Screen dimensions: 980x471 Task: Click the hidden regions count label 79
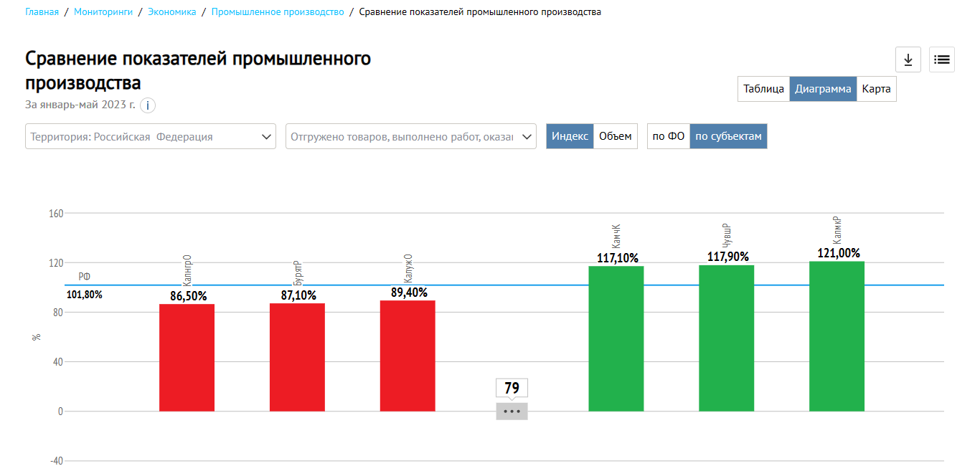512,388
